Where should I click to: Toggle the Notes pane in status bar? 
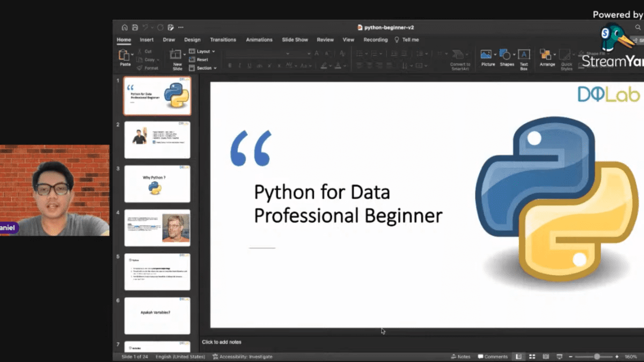[x=460, y=357]
